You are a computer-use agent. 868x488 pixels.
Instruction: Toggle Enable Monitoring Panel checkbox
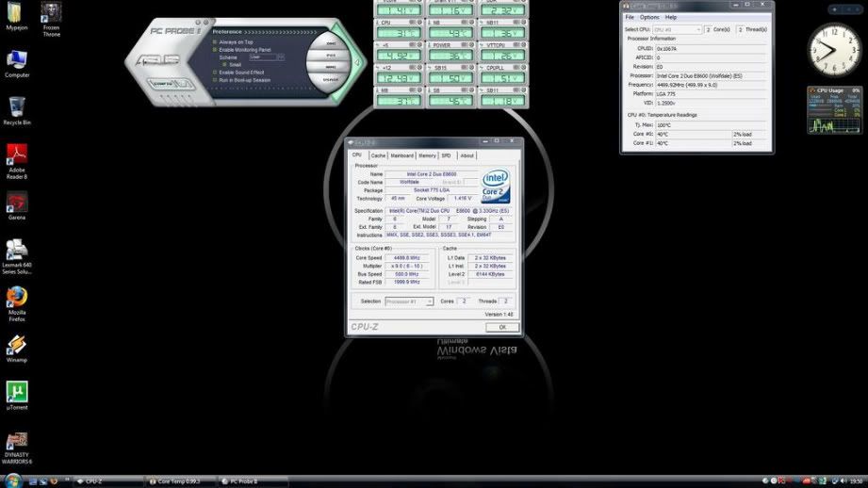click(x=215, y=50)
